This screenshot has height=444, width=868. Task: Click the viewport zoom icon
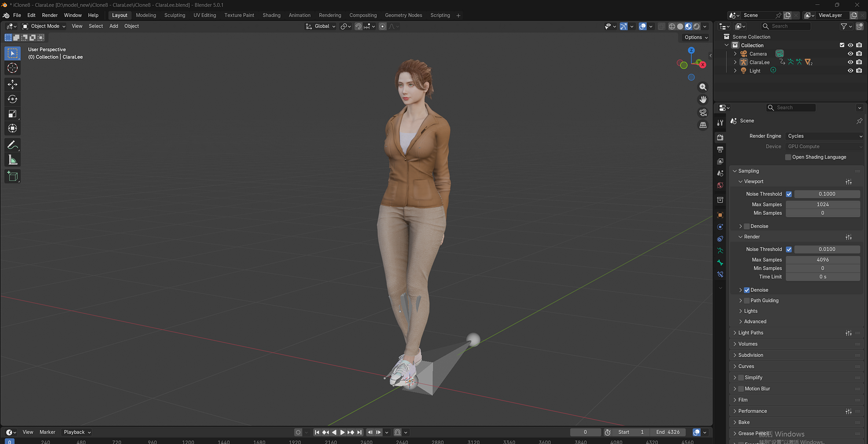click(703, 87)
